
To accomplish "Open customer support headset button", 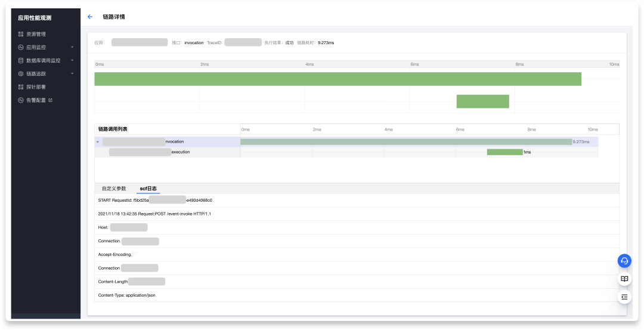I will tap(624, 261).
